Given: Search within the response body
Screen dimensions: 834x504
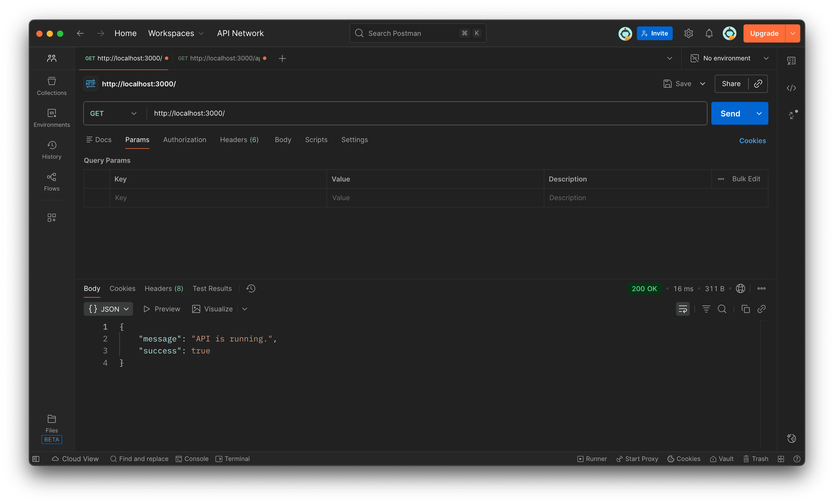Looking at the screenshot, I should 722,309.
